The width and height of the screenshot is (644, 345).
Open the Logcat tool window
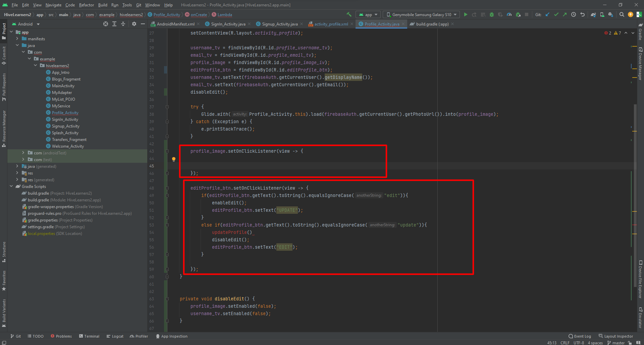click(115, 336)
